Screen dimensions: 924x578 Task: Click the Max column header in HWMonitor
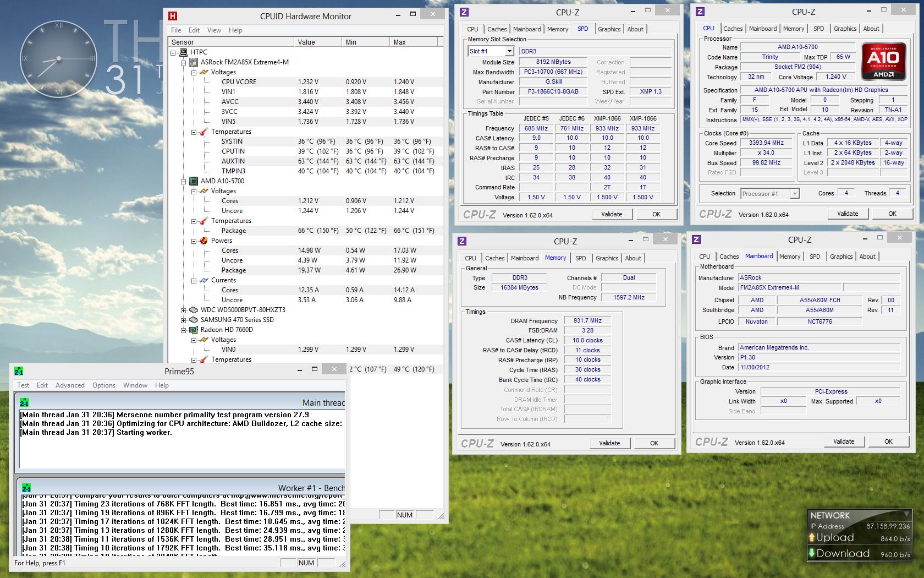413,42
